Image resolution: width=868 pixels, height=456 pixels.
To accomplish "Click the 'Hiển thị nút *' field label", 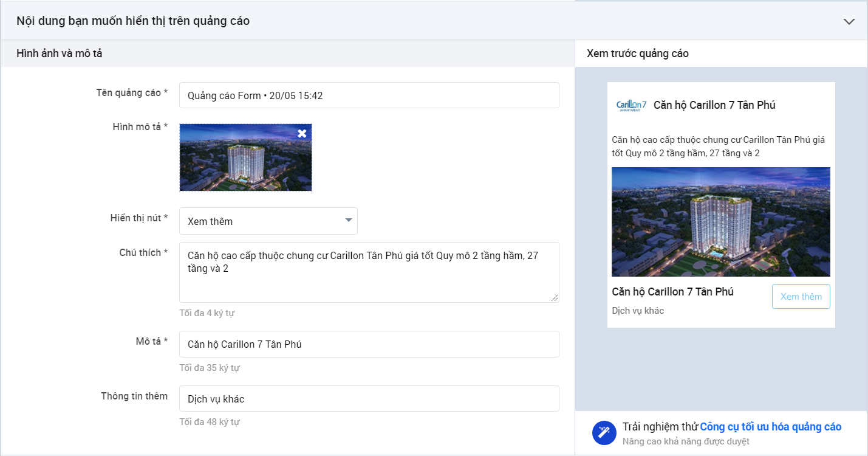I will click(139, 218).
